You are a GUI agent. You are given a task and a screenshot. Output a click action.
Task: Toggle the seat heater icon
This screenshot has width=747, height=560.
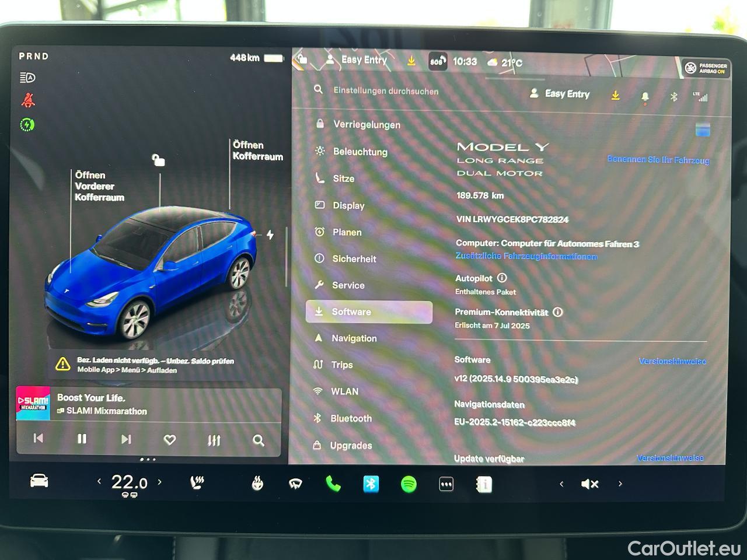(197, 482)
